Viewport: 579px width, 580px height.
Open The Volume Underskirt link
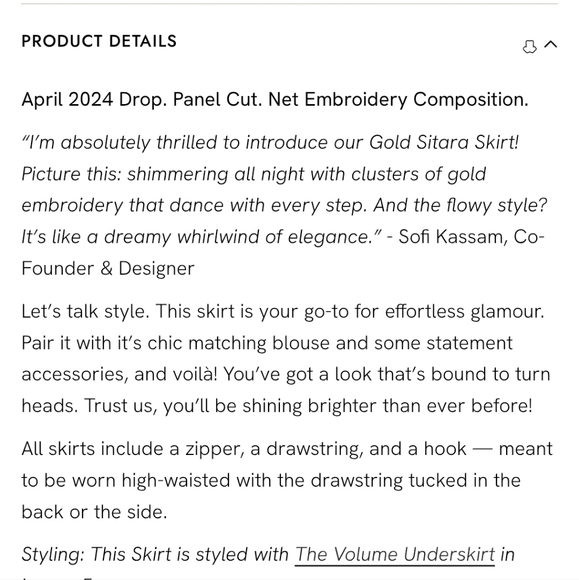pyautogui.click(x=394, y=555)
